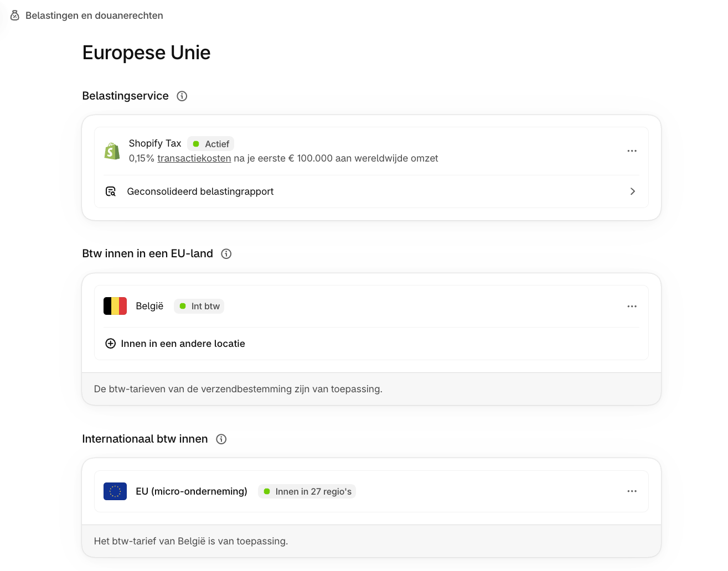This screenshot has width=728, height=571.
Task: Open Belastingen en douanerechten breadcrumb link
Action: click(x=94, y=15)
